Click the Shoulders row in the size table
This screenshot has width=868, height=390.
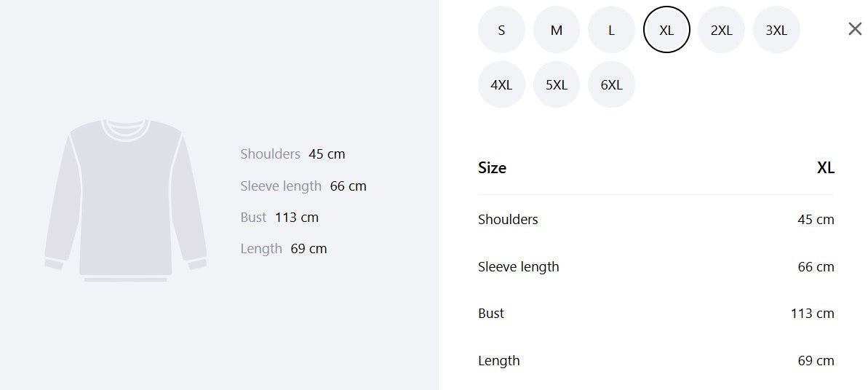656,220
